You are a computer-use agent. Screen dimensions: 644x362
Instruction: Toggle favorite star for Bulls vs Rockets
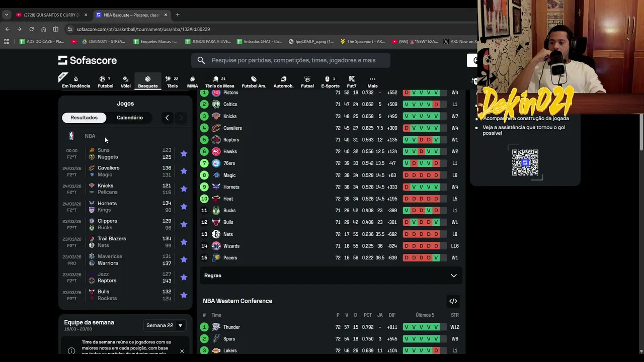184,295
